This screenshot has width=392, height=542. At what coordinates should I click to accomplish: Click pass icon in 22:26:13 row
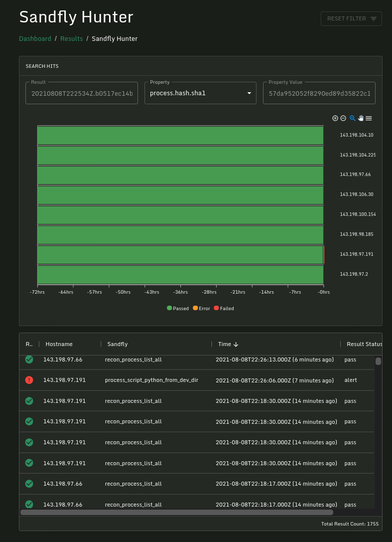(29, 360)
